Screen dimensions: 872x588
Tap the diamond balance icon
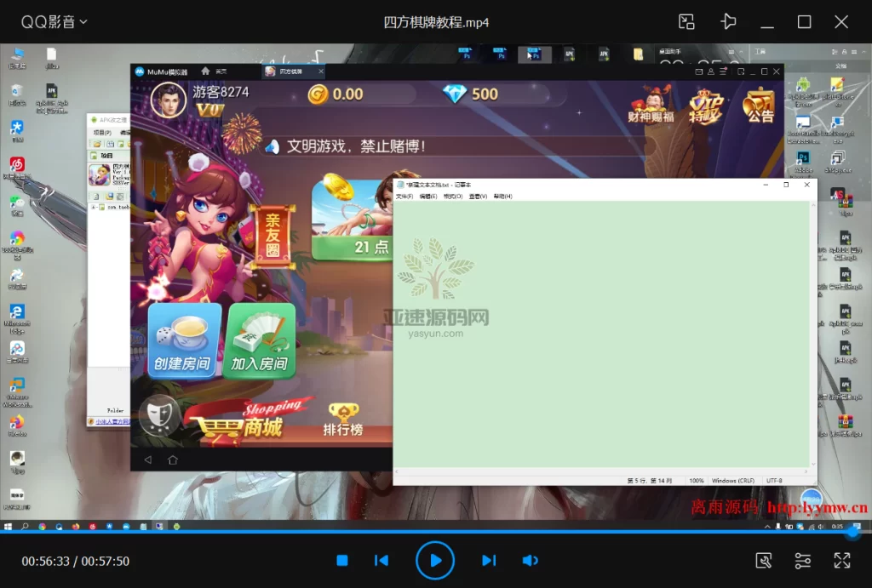(455, 94)
